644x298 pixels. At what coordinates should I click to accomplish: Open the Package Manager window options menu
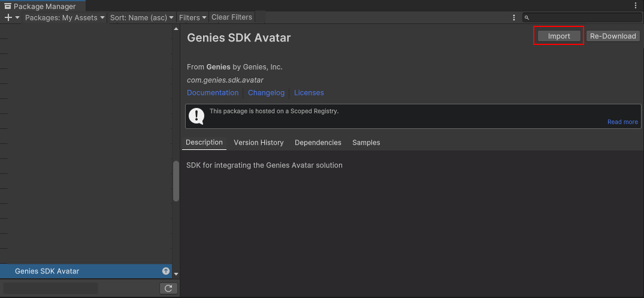point(636,5)
